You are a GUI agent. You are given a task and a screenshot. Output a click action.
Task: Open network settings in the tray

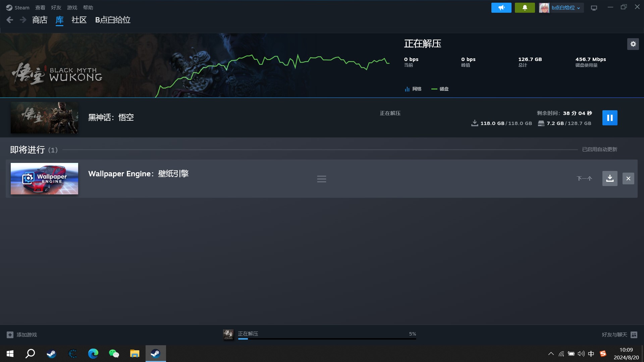561,354
